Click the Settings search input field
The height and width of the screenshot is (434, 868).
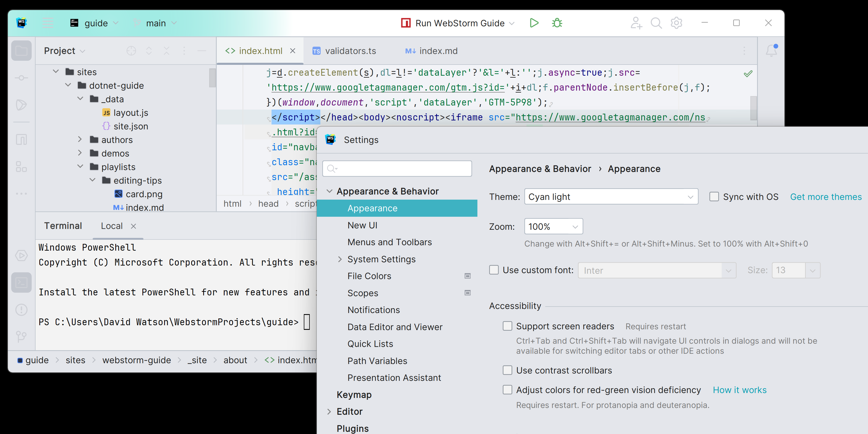(x=398, y=168)
